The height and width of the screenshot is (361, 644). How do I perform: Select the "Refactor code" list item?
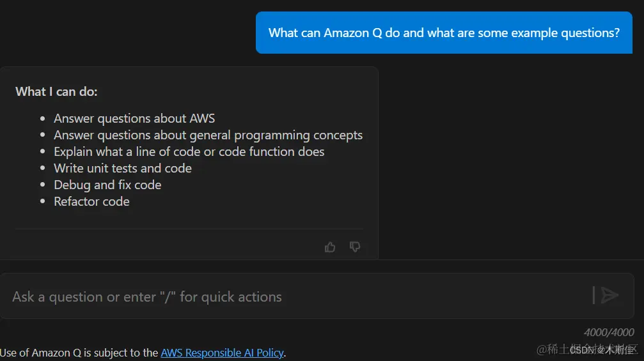click(x=91, y=201)
